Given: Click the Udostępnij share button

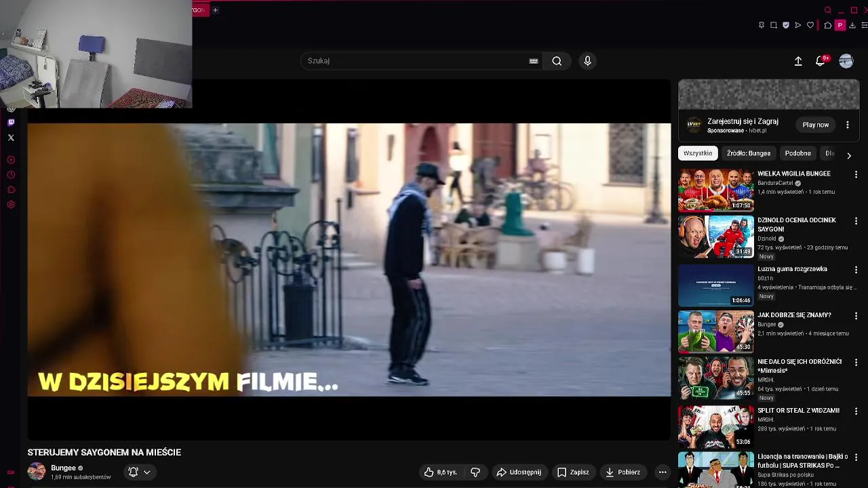Looking at the screenshot, I should [x=519, y=472].
